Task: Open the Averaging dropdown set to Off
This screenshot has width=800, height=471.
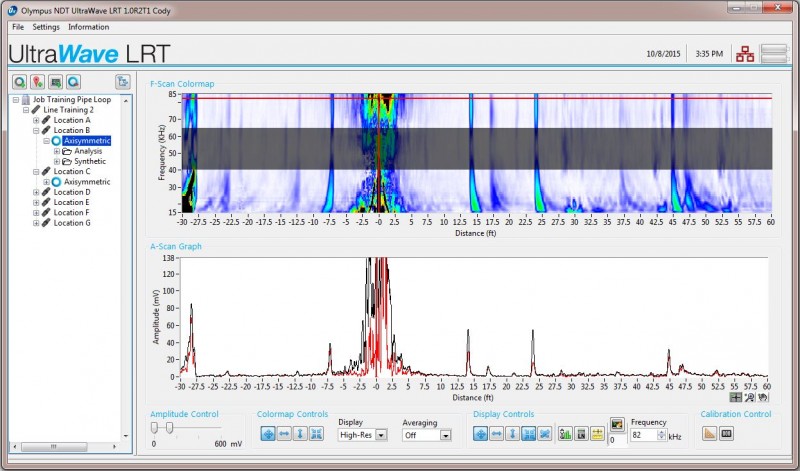Action: tap(445, 435)
